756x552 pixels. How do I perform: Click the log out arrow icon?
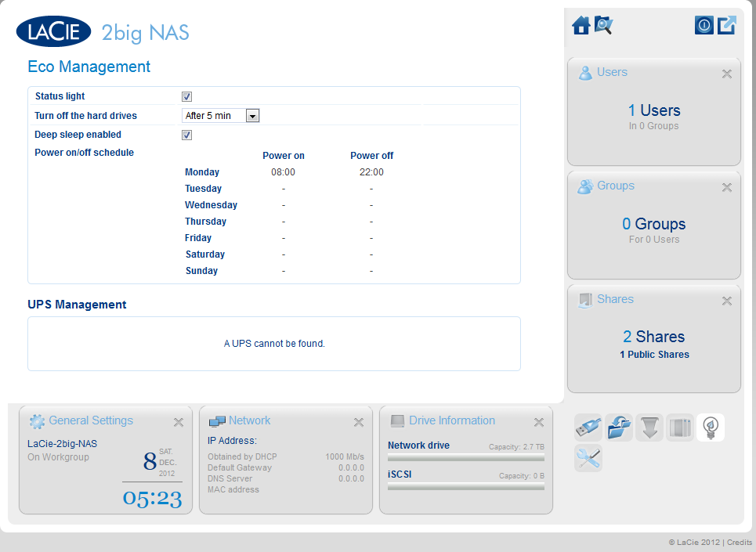tap(726, 25)
